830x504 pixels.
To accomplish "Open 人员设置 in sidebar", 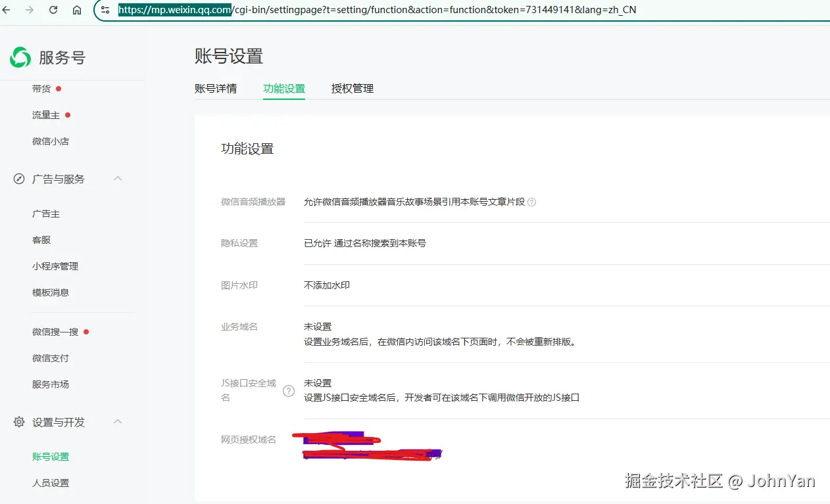I will (x=51, y=483).
